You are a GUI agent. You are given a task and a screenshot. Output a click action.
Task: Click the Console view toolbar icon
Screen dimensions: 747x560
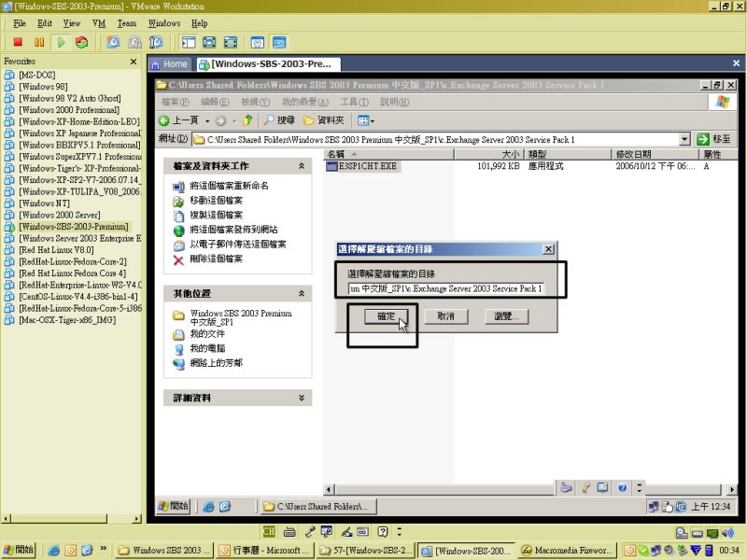coord(279,42)
